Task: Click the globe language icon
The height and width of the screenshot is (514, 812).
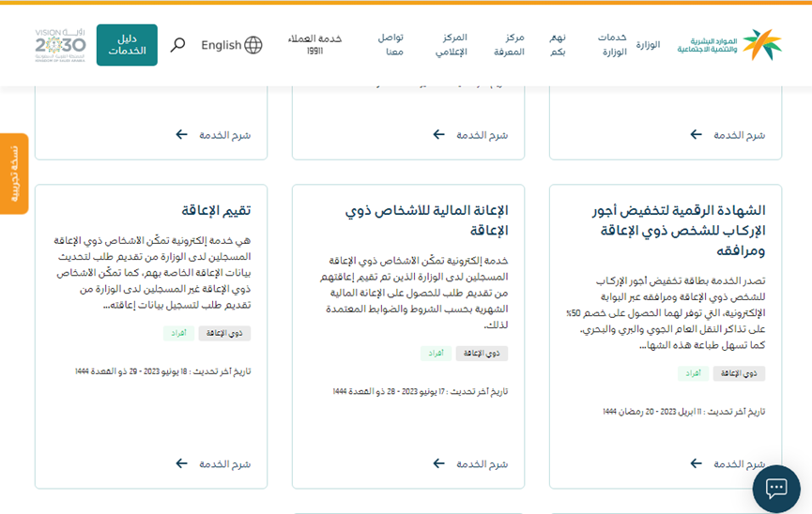Action: pos(253,45)
